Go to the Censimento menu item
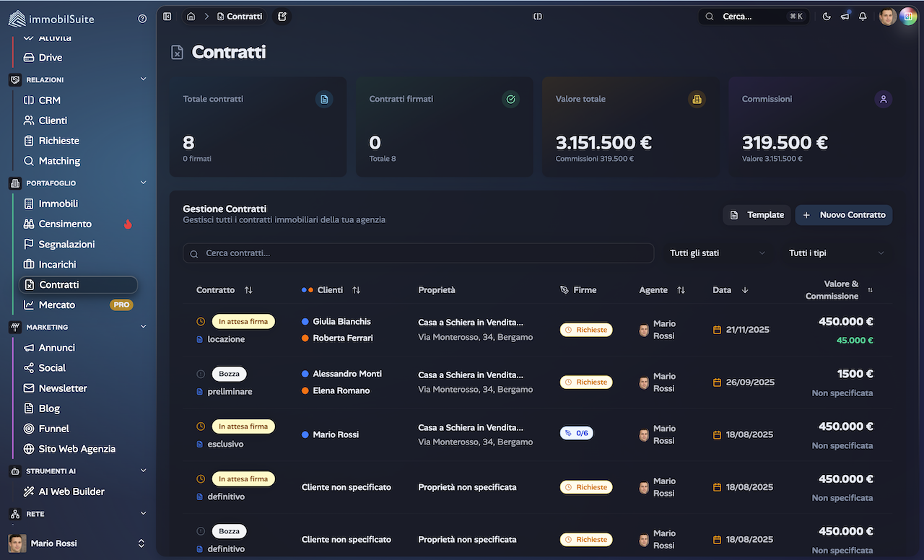 (65, 224)
